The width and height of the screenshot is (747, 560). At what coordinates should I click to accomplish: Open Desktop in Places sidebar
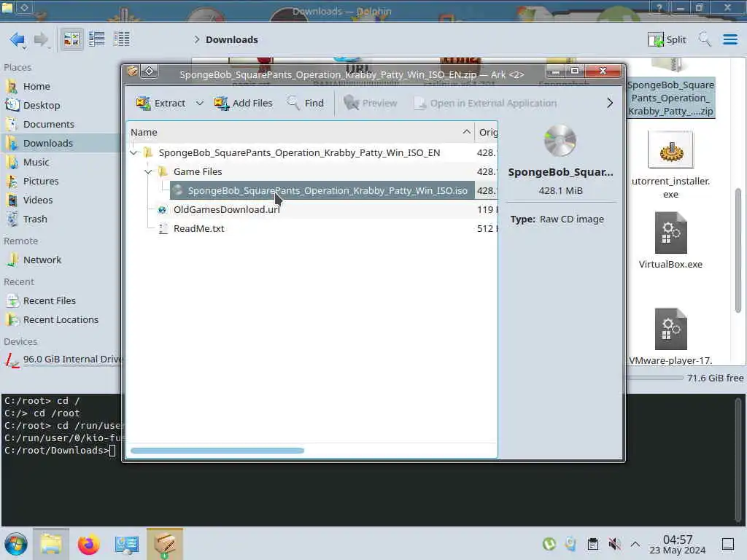tap(61, 105)
